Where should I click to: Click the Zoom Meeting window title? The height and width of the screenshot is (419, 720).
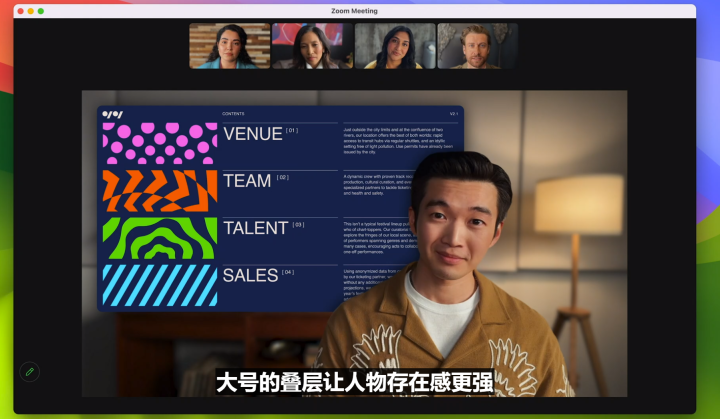[354, 11]
